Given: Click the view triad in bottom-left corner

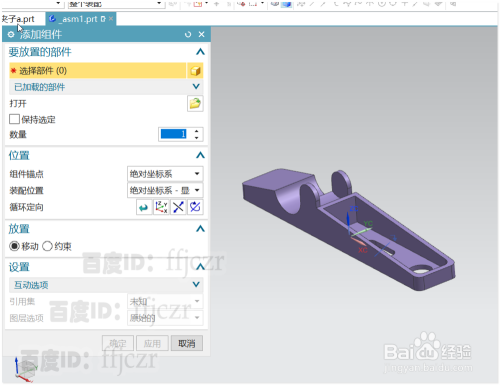Looking at the screenshot, I should (25, 369).
